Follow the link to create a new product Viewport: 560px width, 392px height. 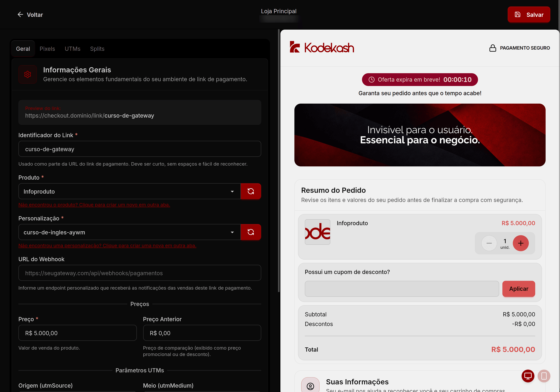[x=94, y=205]
